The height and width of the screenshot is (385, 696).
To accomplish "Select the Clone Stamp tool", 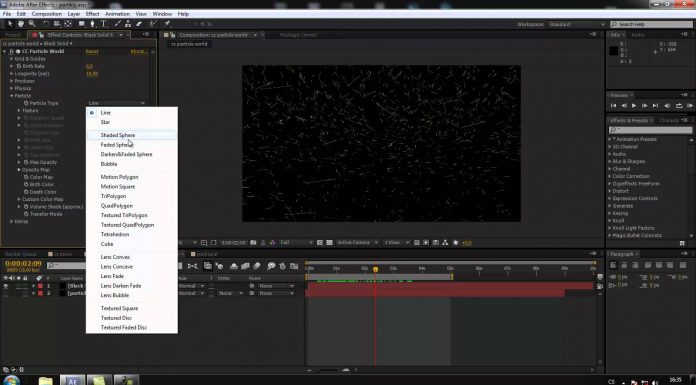I will [x=128, y=24].
